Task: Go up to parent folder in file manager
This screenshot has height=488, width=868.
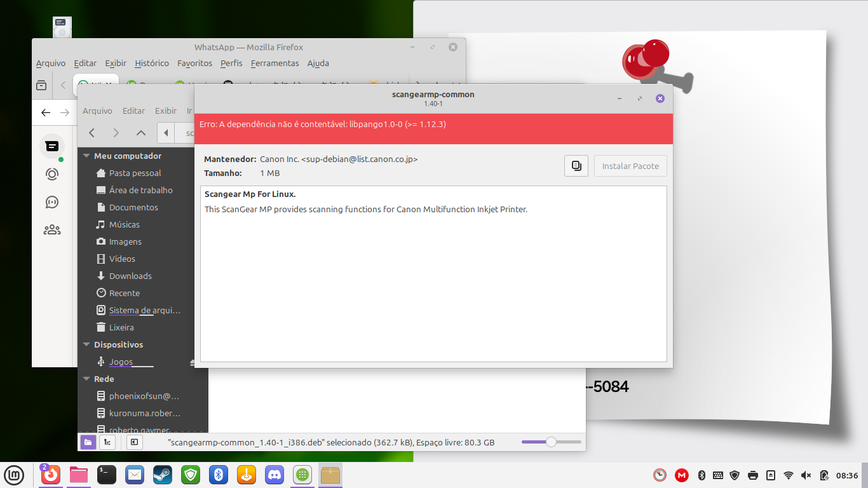Action: pos(141,133)
